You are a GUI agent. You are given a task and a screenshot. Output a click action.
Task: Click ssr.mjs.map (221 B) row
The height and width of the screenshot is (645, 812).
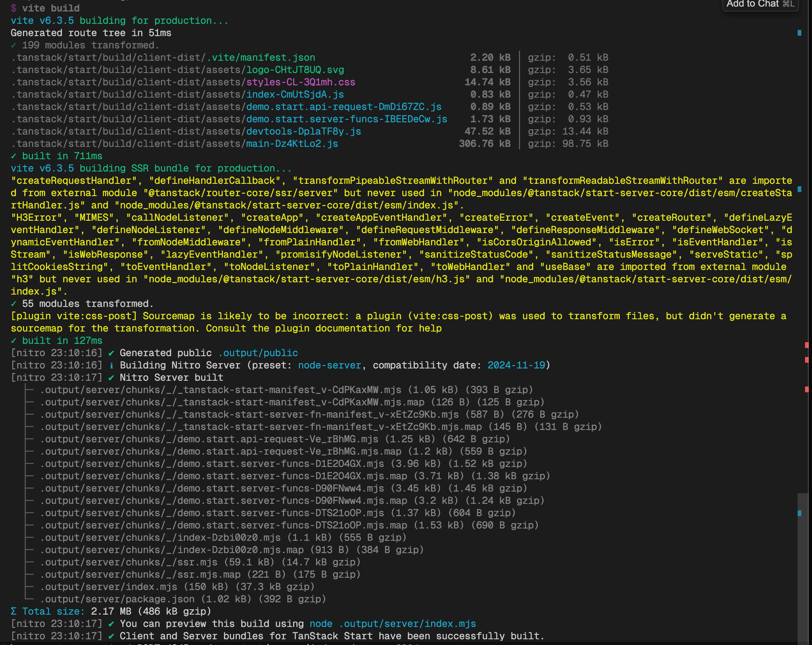coord(200,574)
